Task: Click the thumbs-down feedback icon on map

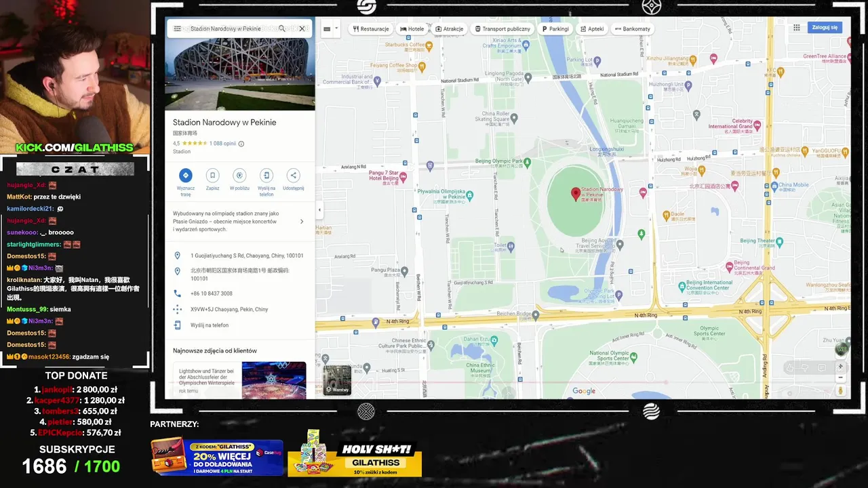Action: click(805, 367)
